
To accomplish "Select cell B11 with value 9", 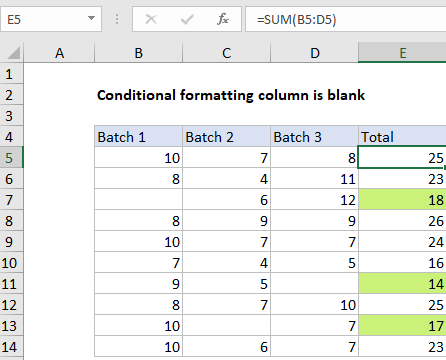I will tap(139, 284).
